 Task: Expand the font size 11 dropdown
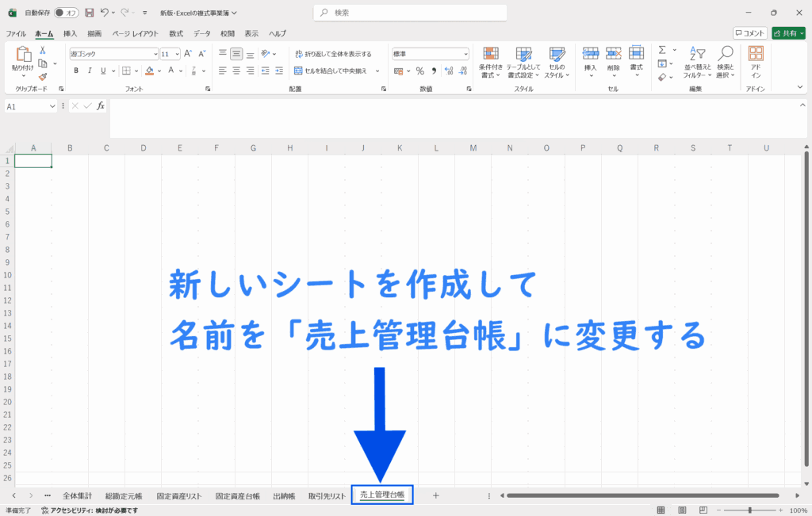pyautogui.click(x=176, y=54)
